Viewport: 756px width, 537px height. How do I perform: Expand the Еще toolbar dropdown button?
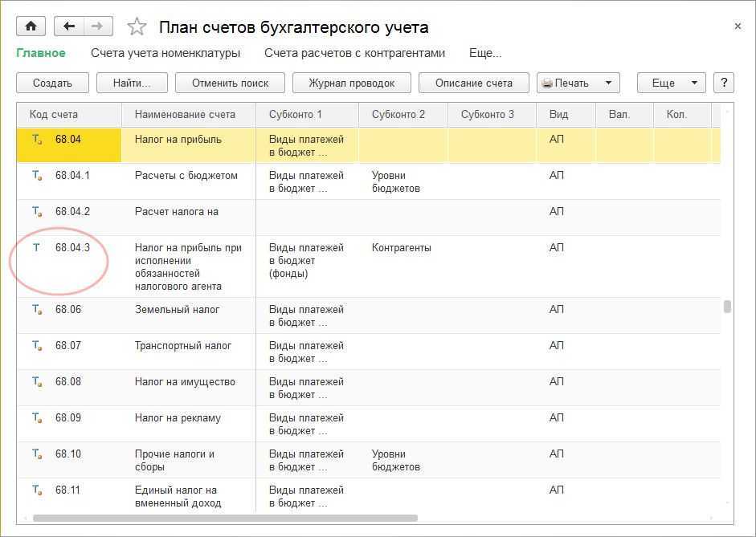671,83
